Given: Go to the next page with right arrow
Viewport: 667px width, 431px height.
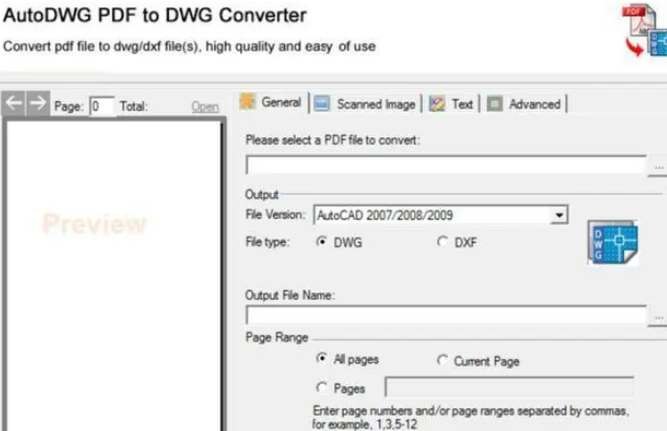Looking at the screenshot, I should 38,103.
